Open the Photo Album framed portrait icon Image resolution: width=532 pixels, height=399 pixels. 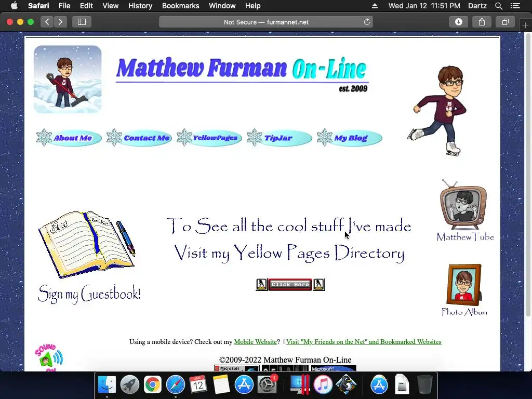tap(464, 285)
